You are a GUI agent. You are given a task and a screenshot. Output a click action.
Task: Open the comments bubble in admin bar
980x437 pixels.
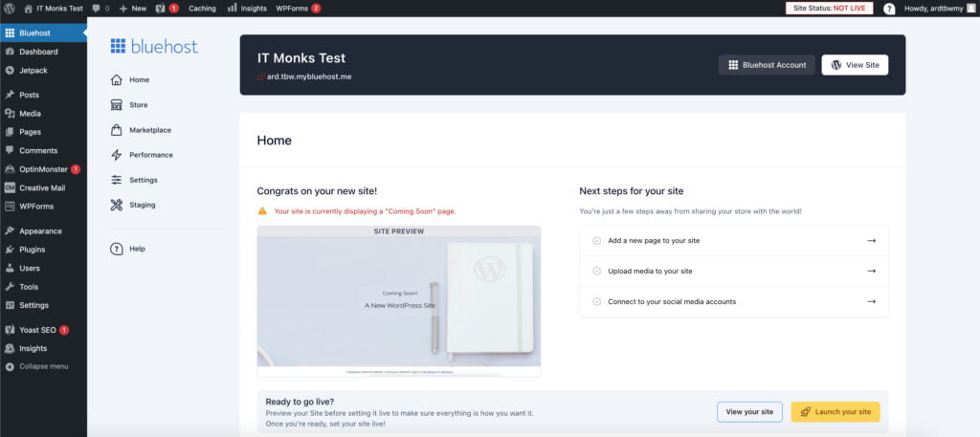(x=100, y=9)
